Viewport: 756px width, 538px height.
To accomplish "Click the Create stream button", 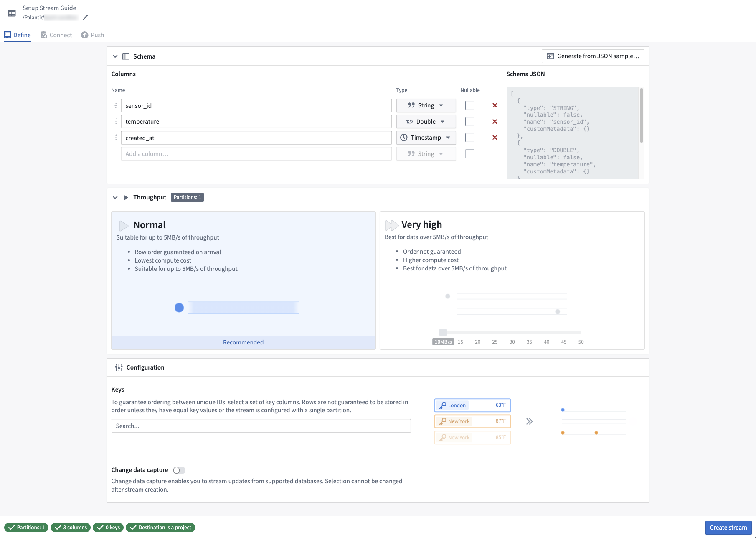I will point(728,528).
